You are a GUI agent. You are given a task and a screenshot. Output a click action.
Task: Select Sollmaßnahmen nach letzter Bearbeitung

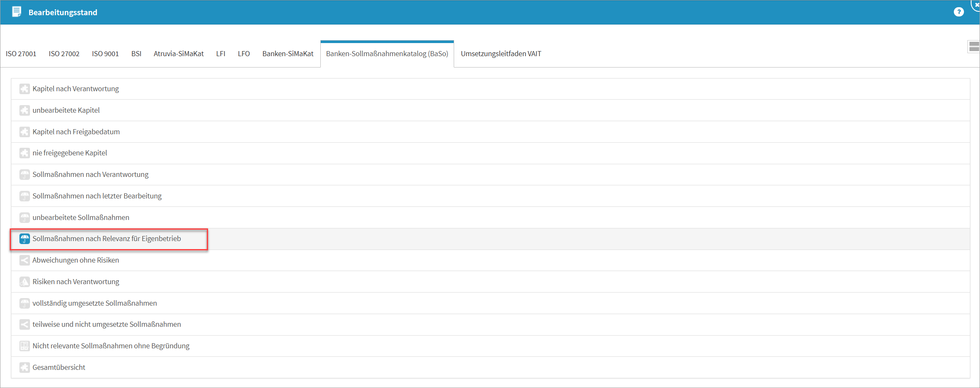point(97,196)
